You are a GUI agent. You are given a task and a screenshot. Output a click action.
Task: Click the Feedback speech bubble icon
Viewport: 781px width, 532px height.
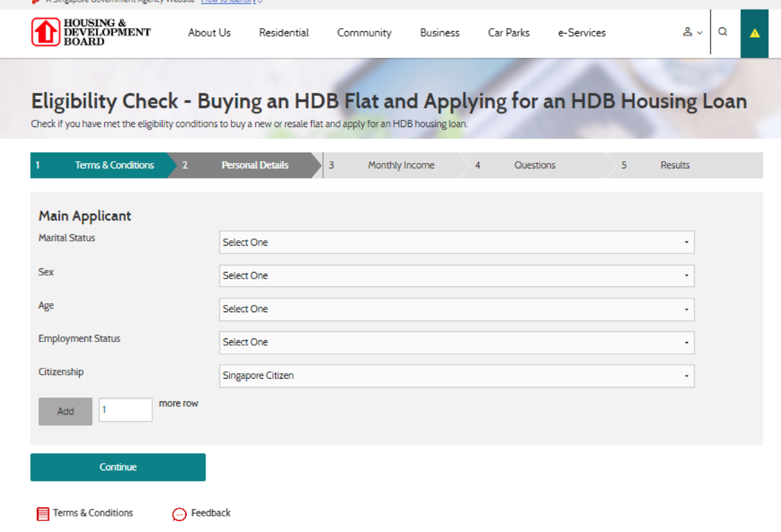click(179, 514)
